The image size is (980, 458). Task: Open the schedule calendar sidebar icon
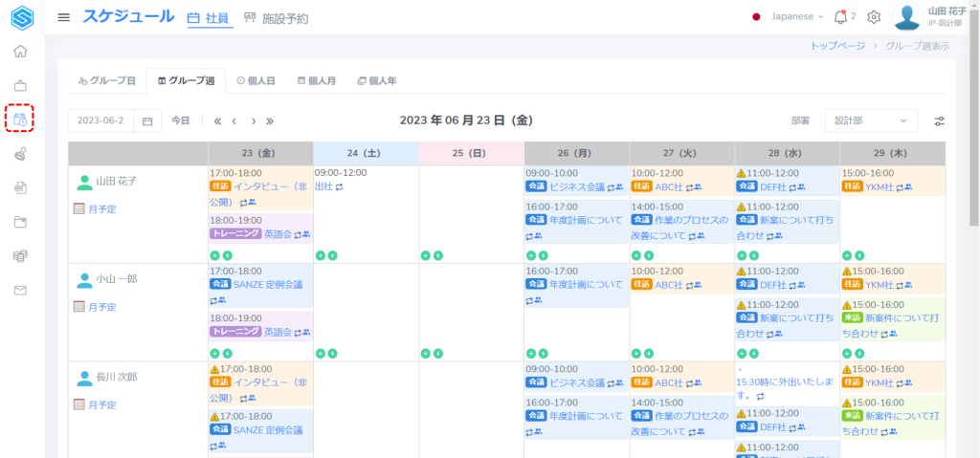pyautogui.click(x=20, y=120)
